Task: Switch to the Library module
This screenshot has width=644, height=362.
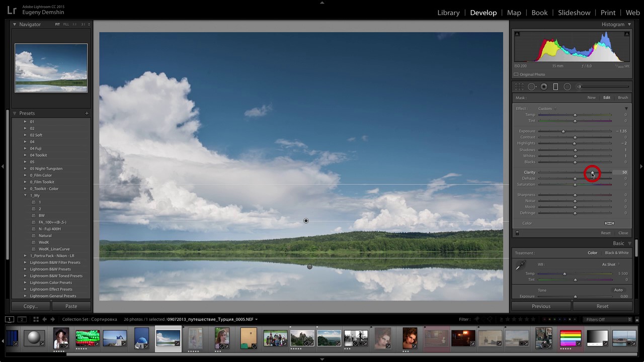Action: [448, 13]
